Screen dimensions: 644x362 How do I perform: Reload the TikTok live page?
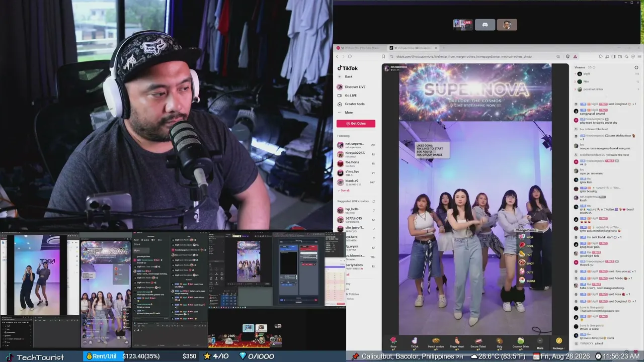350,56
